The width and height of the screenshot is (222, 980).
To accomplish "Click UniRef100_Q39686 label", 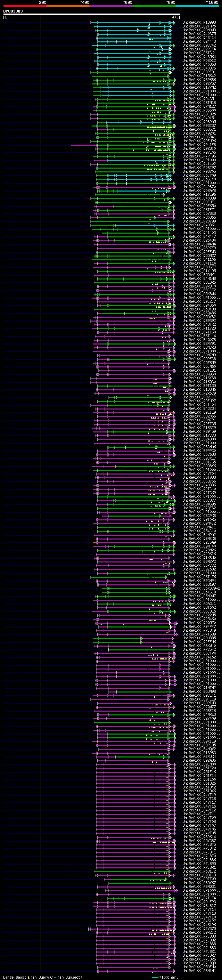I will (x=199, y=80).
